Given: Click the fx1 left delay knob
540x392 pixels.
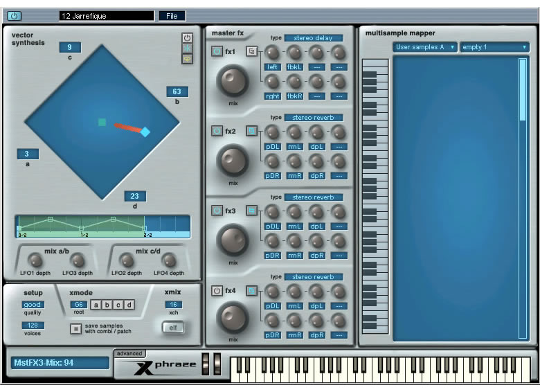Looking at the screenshot, I should pyautogui.click(x=272, y=53).
